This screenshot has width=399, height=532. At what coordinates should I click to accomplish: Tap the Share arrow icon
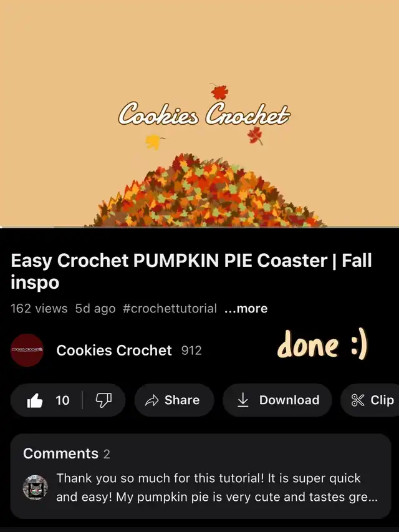point(152,400)
